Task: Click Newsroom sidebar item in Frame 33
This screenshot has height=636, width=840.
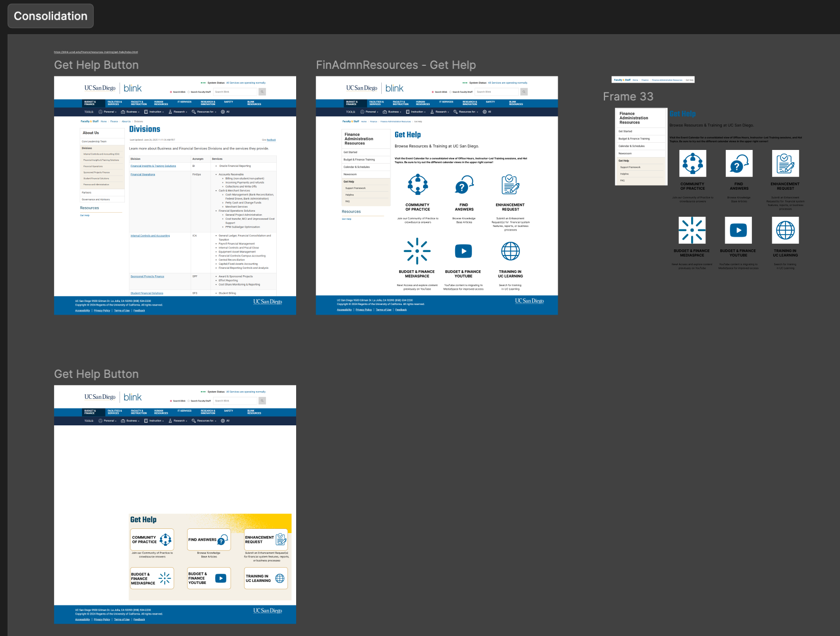Action: coord(641,153)
